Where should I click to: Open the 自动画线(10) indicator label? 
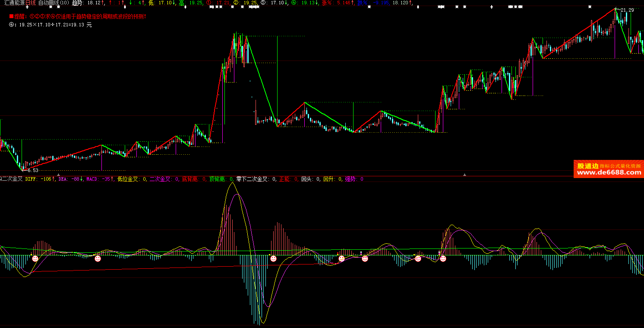tap(54, 3)
